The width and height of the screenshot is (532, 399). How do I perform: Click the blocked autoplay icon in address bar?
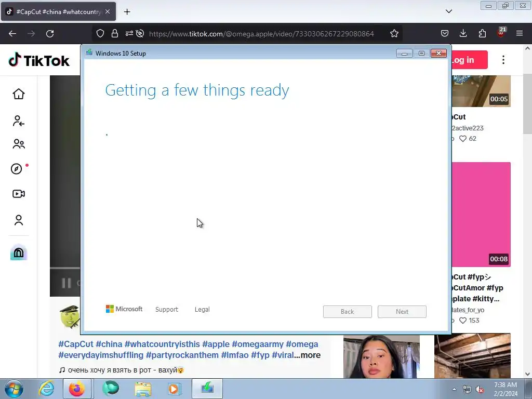[x=140, y=34]
